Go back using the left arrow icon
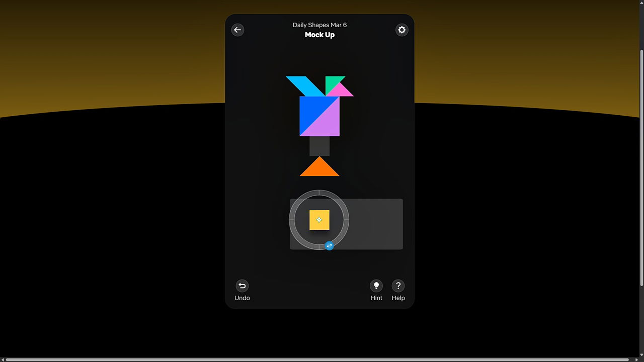The image size is (644, 362). 237,30
